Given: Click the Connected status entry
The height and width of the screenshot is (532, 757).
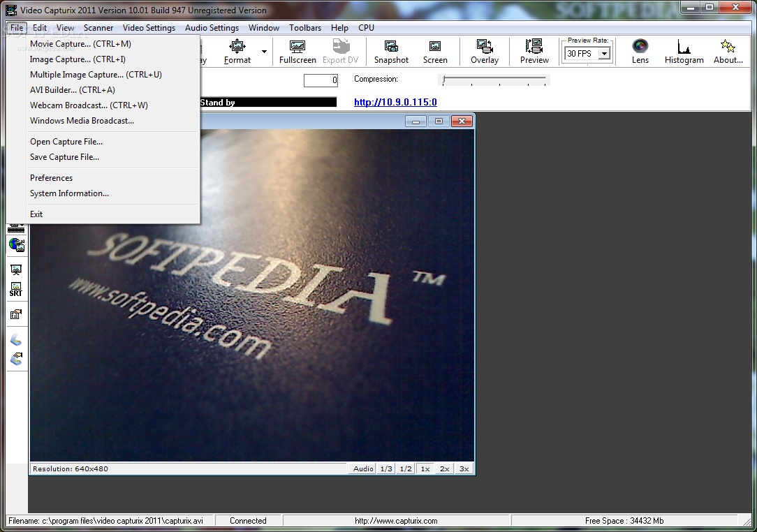Looking at the screenshot, I should (248, 521).
